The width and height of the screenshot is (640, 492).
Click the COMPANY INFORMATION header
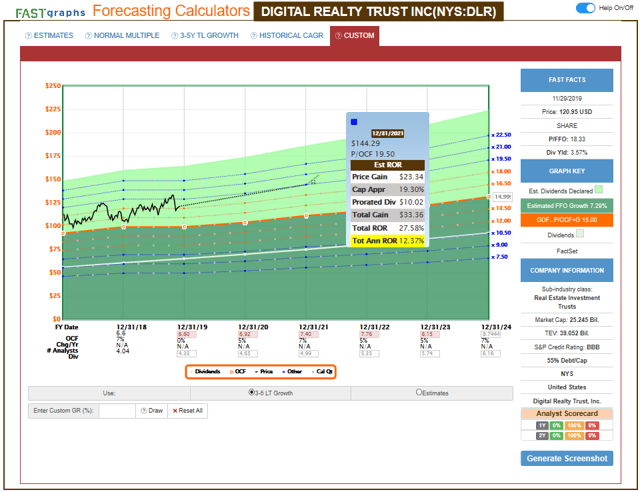coord(567,270)
